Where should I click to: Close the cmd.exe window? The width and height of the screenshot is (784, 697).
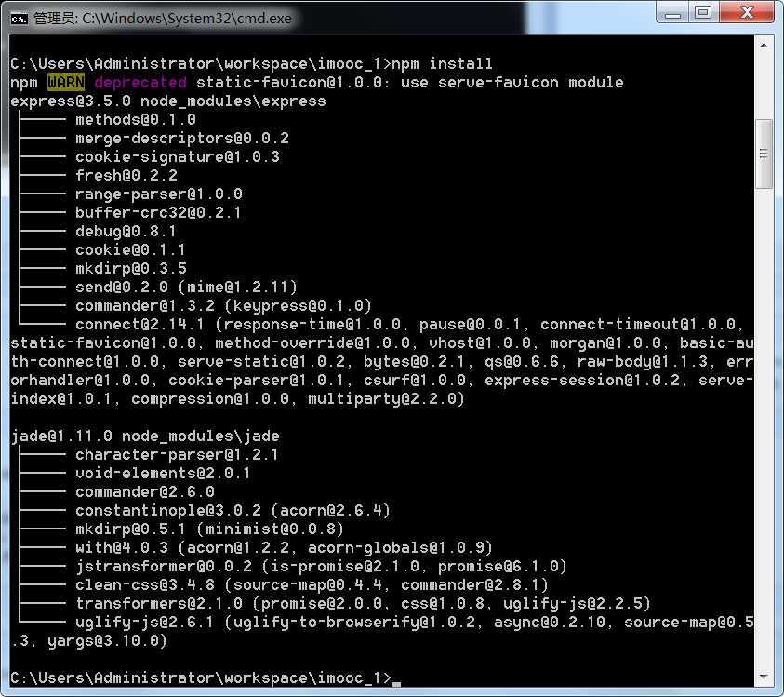click(747, 13)
